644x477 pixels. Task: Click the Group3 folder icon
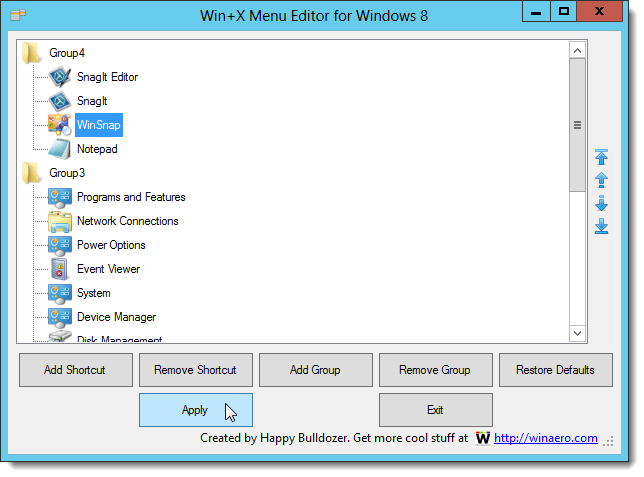(x=32, y=173)
